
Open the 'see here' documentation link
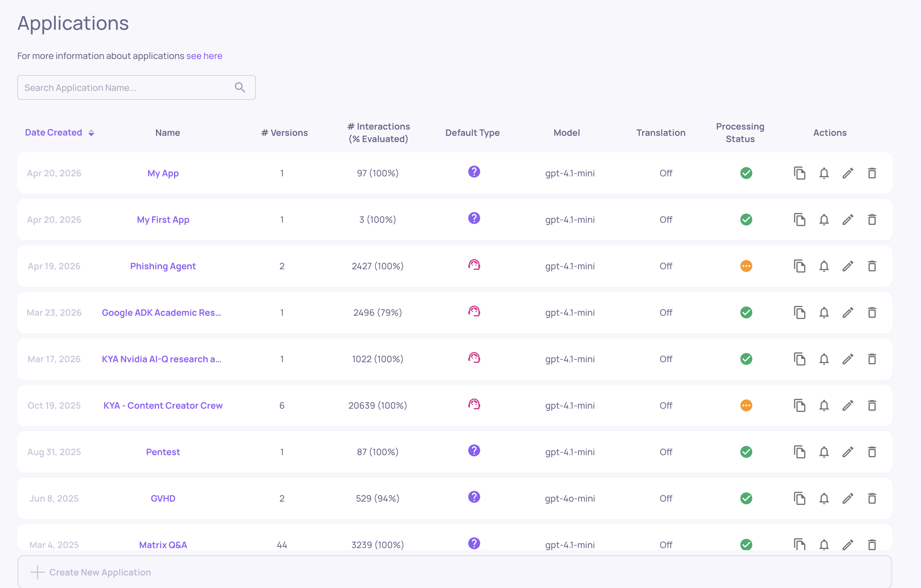tap(204, 56)
